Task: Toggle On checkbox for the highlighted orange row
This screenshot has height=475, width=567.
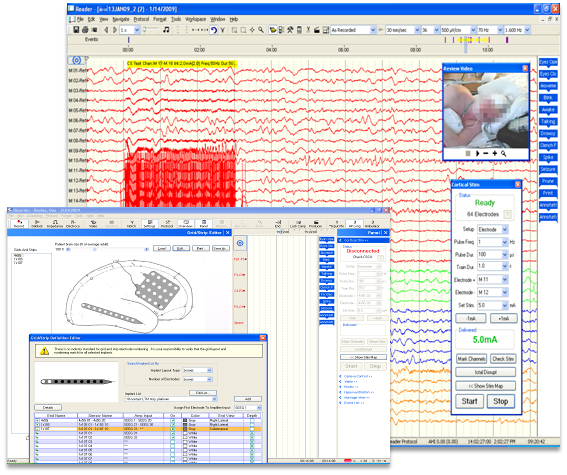Action: [172, 429]
